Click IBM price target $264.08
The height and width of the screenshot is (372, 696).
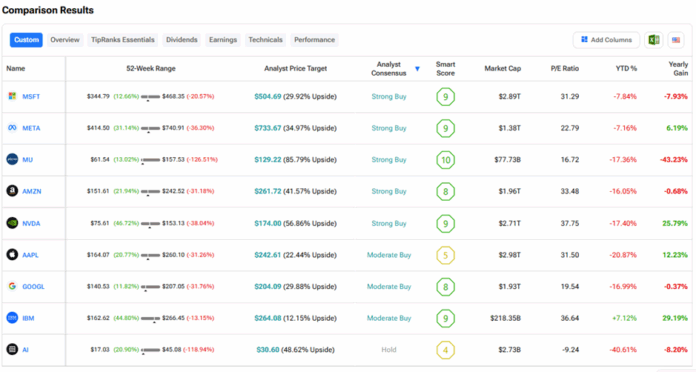coord(268,318)
